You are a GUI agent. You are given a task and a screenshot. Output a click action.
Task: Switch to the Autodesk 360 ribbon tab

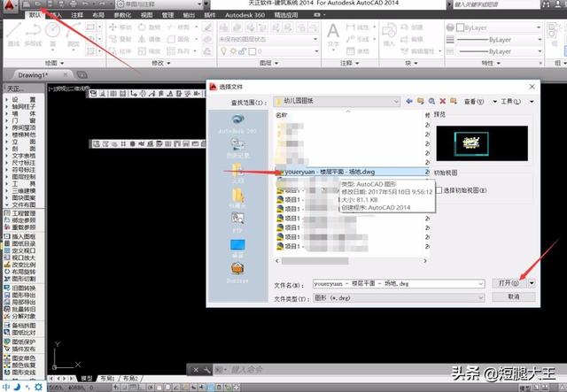point(245,15)
